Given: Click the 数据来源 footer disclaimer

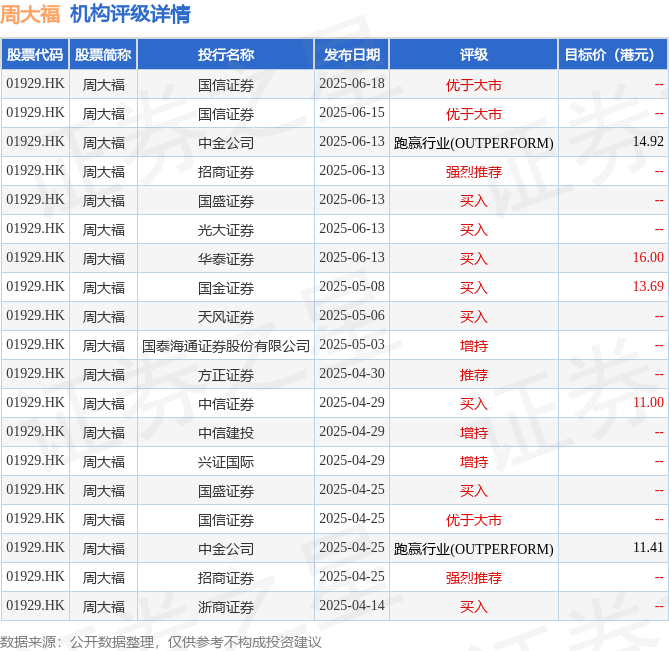Looking at the screenshot, I should [x=160, y=642].
